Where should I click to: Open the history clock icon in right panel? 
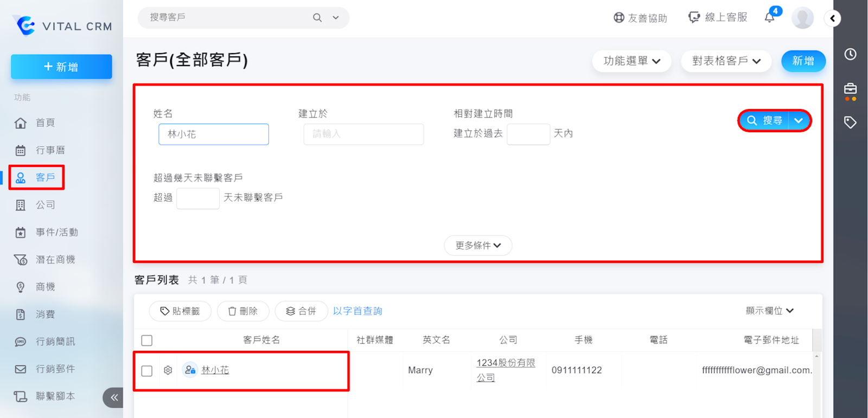coord(850,54)
